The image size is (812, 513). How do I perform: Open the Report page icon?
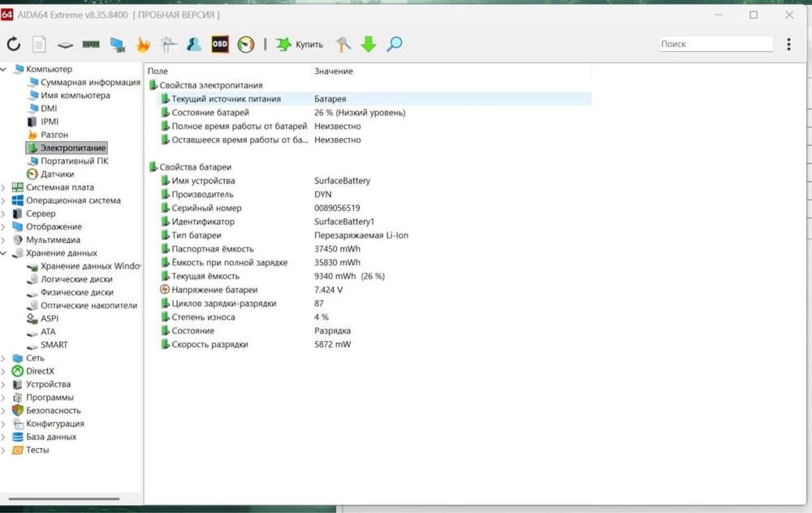tap(39, 45)
